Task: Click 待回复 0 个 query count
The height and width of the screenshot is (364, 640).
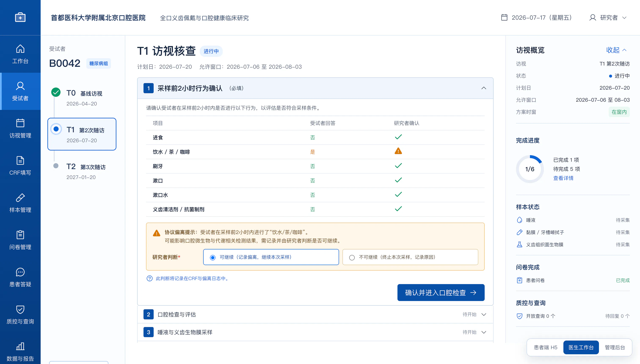Action: pos(617,316)
